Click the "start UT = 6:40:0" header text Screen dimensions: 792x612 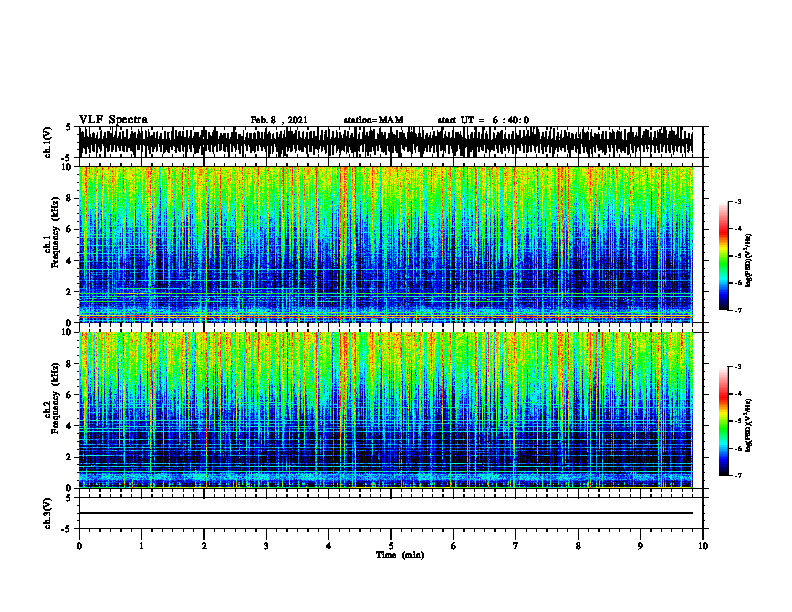tap(483, 120)
